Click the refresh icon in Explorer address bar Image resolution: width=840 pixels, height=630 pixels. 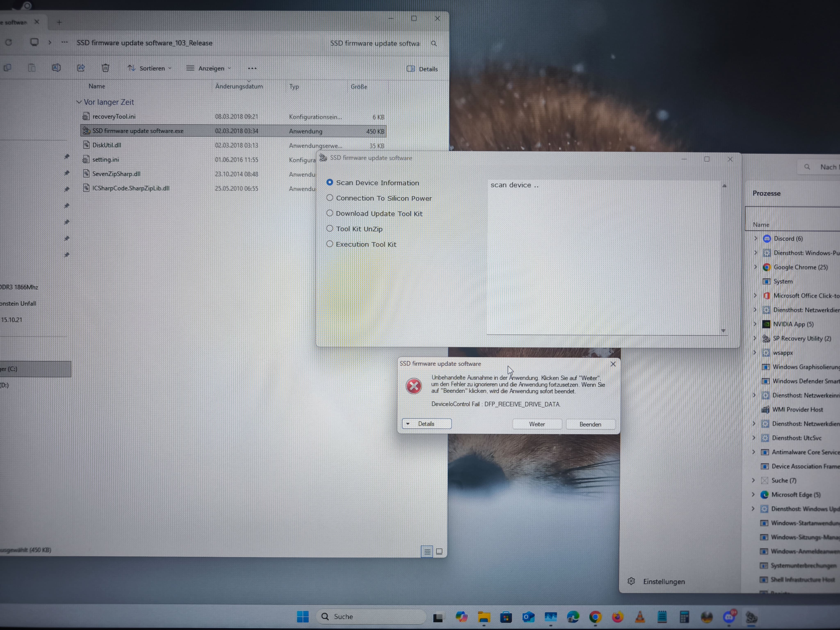pyautogui.click(x=8, y=42)
